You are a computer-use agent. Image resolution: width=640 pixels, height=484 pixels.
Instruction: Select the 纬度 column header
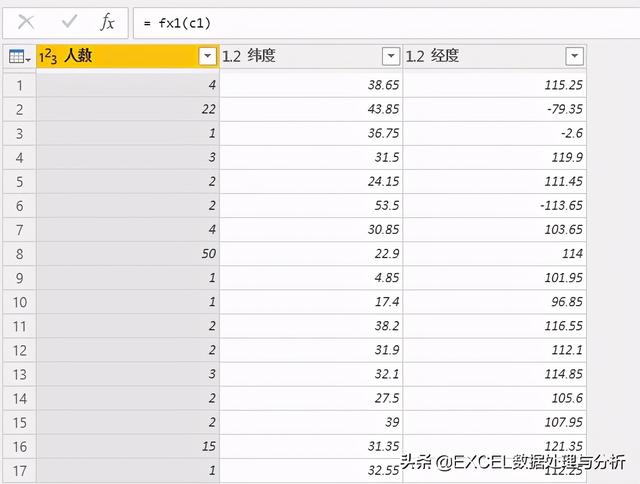(x=300, y=57)
